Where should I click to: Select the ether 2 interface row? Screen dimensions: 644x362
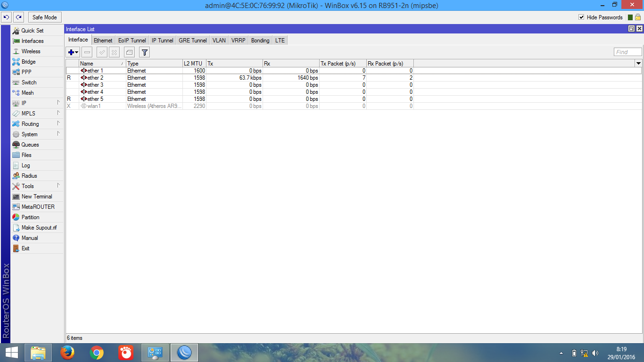[x=354, y=78]
